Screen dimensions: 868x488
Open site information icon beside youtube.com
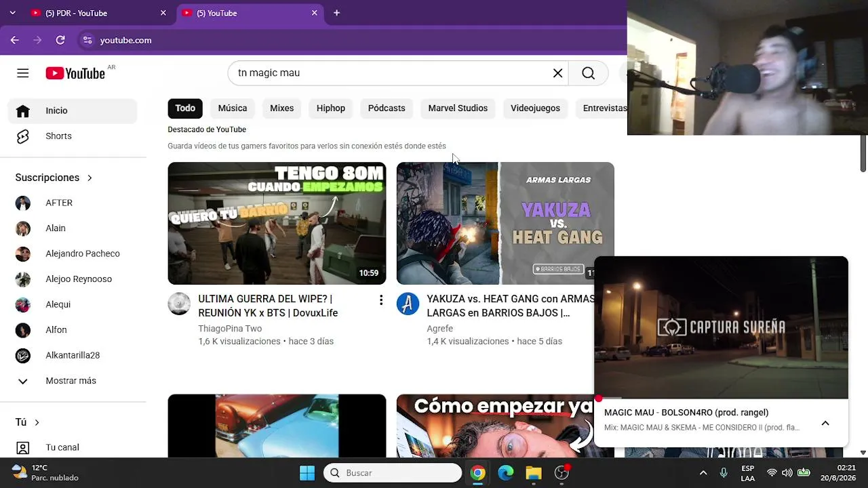(87, 40)
